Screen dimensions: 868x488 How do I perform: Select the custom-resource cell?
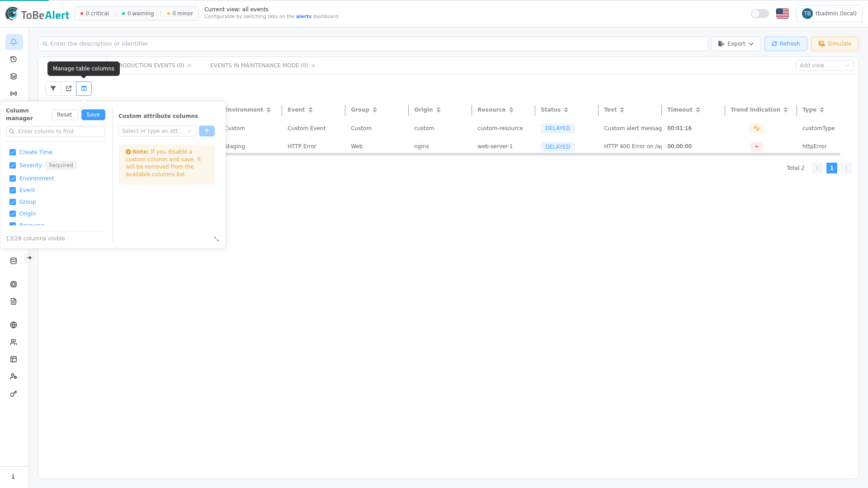pos(500,128)
